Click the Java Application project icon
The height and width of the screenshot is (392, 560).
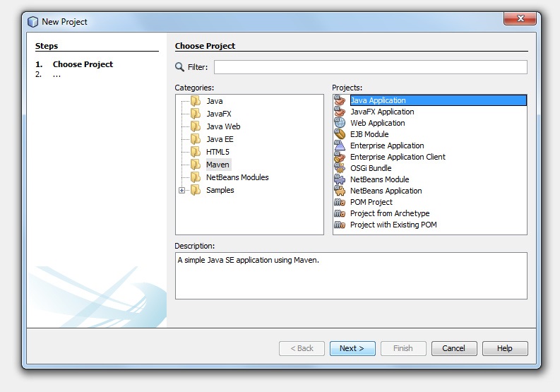tap(340, 100)
